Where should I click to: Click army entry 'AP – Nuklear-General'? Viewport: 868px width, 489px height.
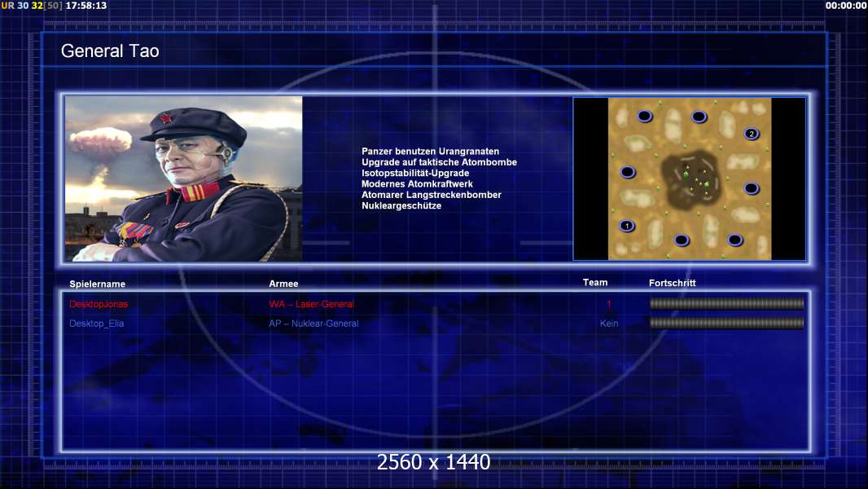[313, 324]
